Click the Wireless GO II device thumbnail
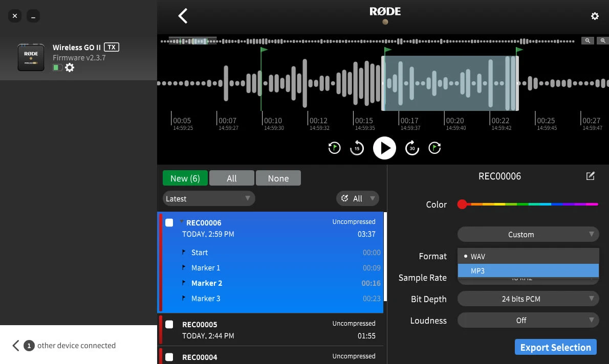The height and width of the screenshot is (364, 609). 31,57
